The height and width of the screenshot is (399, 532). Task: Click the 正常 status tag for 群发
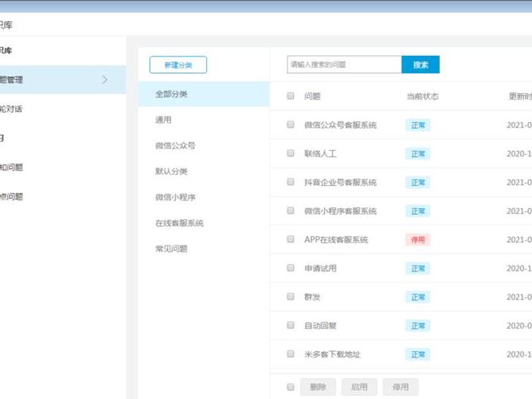pyautogui.click(x=418, y=297)
